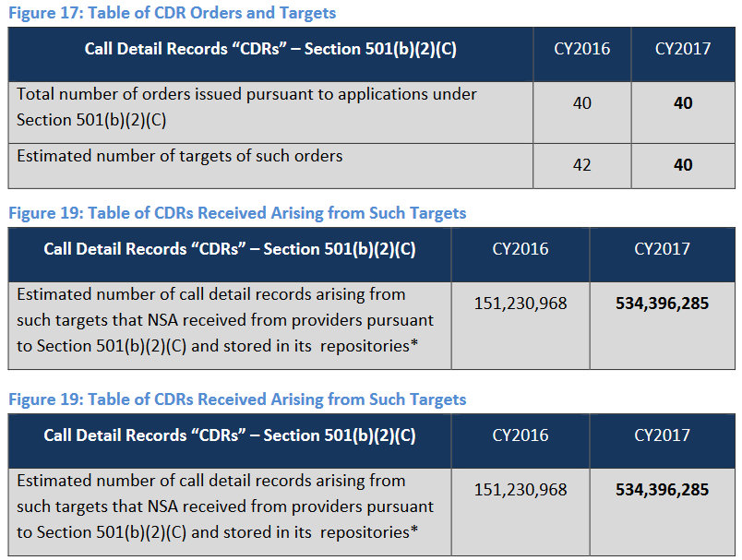Viewport: 742px width, 560px height.
Task: Select the second Figure 19 table's title header cell
Action: click(230, 435)
